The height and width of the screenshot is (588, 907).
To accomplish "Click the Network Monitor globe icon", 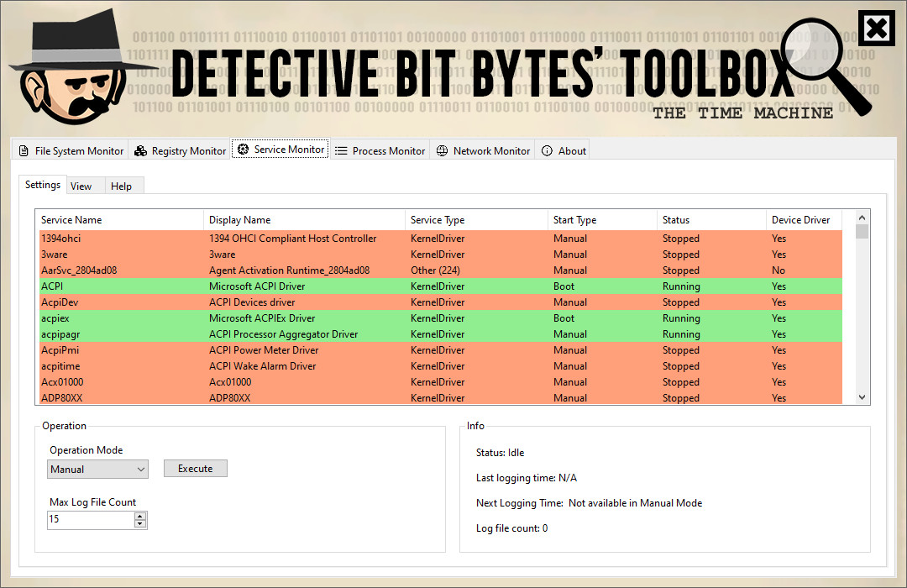I will pos(442,151).
